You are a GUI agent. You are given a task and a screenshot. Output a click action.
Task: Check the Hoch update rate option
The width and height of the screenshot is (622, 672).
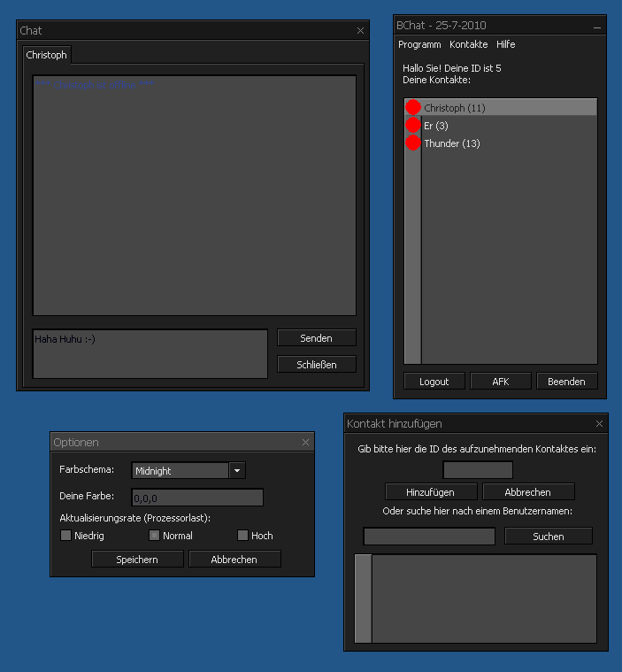pos(242,535)
